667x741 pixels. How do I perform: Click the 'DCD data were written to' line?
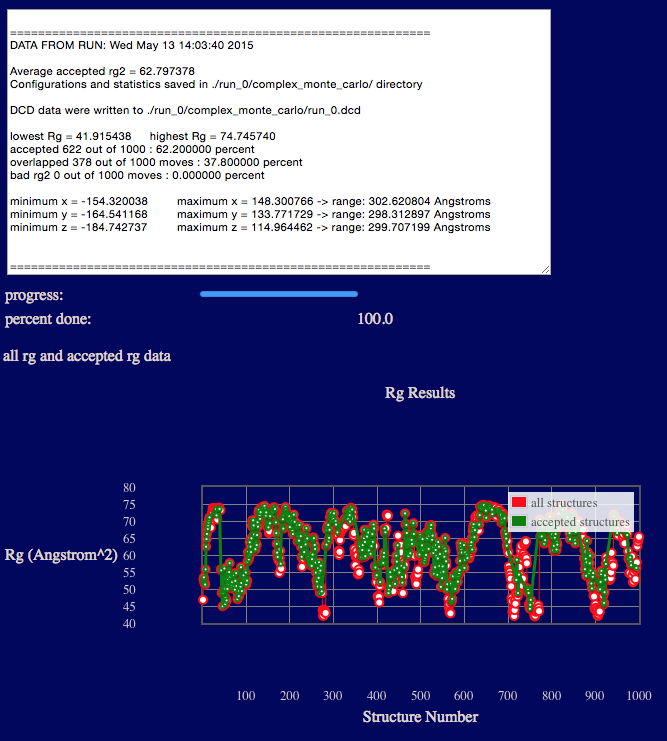coord(185,111)
